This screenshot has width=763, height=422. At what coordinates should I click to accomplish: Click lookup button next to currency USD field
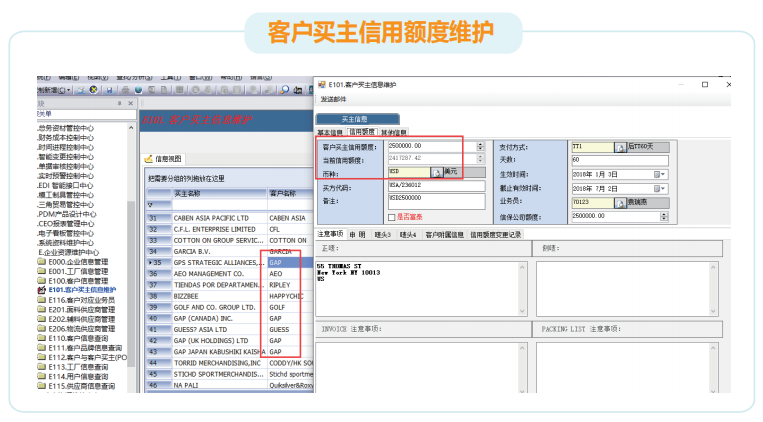pos(437,172)
